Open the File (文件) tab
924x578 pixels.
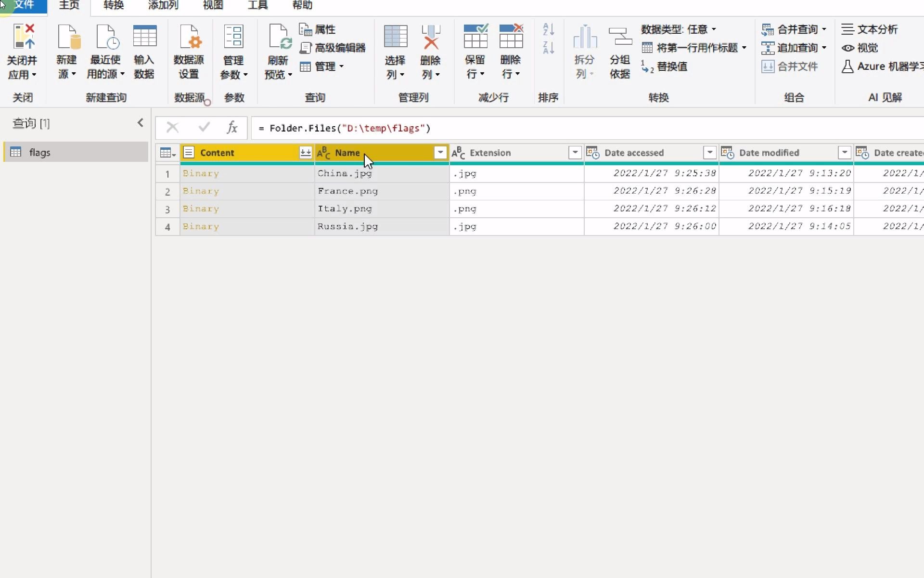coord(24,5)
